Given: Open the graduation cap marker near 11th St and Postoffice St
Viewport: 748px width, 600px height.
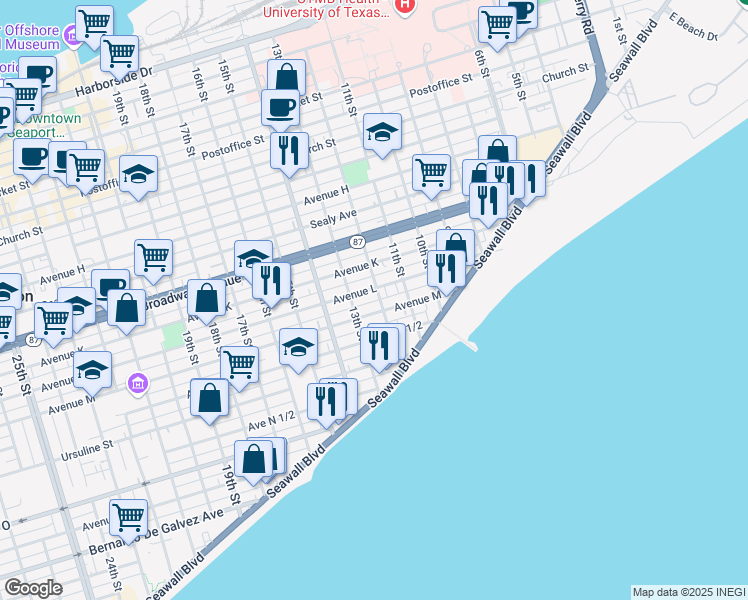Looking at the screenshot, I should click(382, 132).
